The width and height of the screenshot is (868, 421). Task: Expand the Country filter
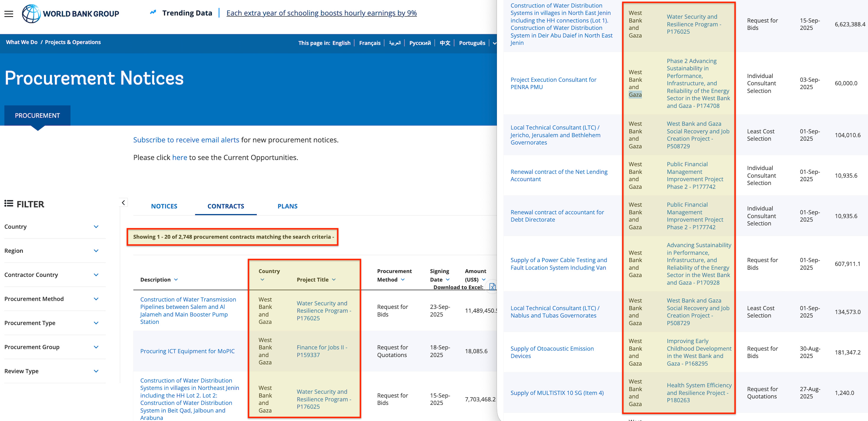tap(96, 227)
